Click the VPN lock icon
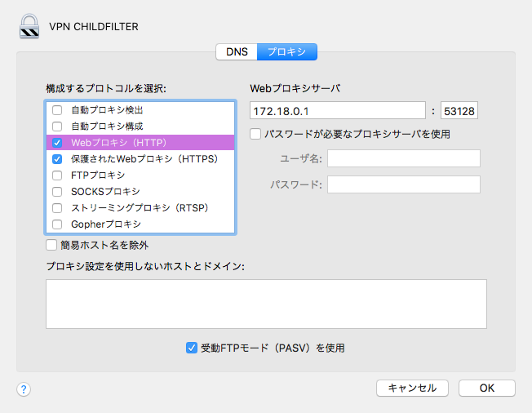The width and height of the screenshot is (532, 413). coord(29,26)
